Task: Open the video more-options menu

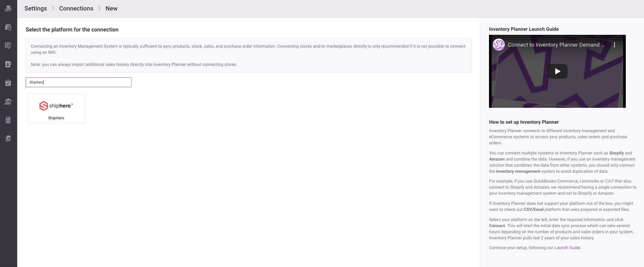Action: coord(614,45)
